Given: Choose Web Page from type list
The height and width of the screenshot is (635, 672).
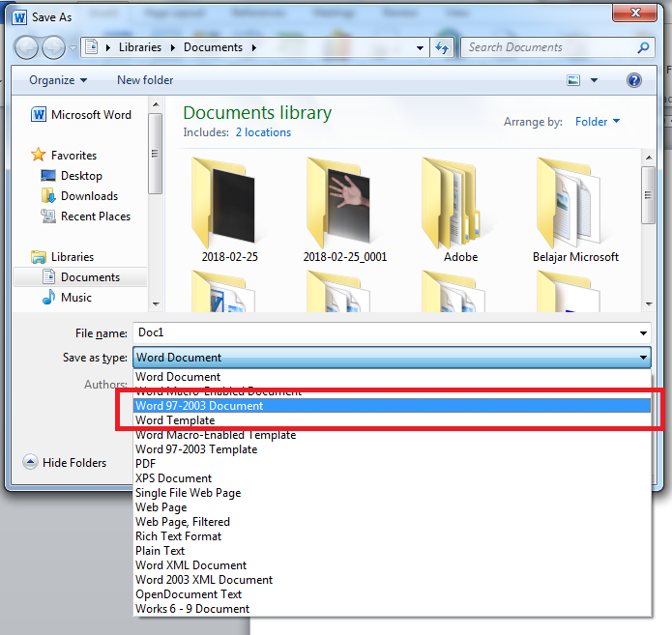Looking at the screenshot, I should click(392, 507).
